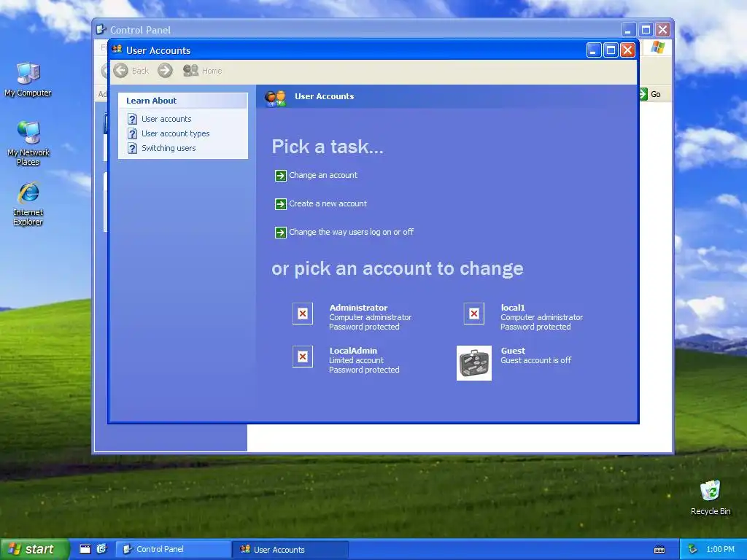Image resolution: width=747 pixels, height=560 pixels.
Task: Open the Administrator account
Action: point(358,308)
